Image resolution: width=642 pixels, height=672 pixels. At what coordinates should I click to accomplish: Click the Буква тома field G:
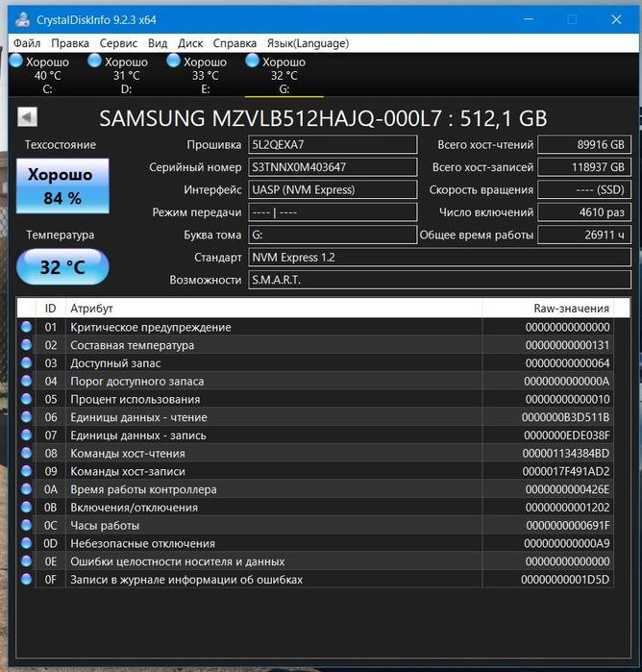click(x=333, y=235)
